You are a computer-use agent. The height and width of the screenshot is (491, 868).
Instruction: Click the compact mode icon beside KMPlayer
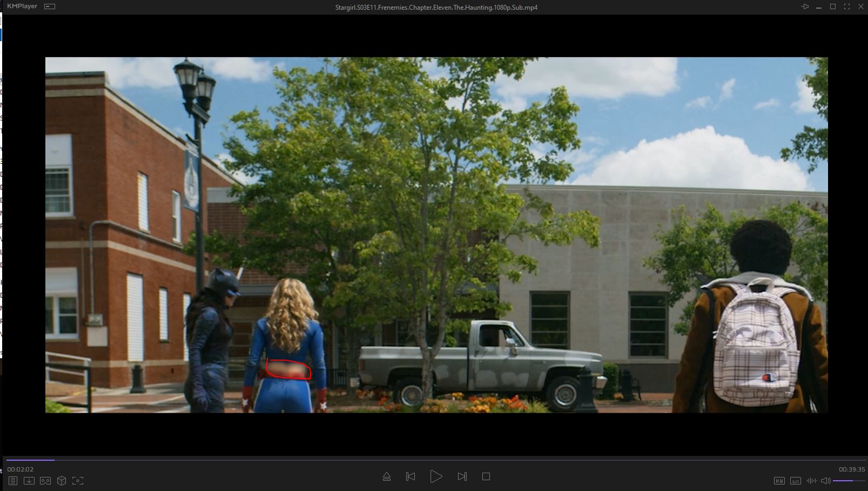(50, 6)
